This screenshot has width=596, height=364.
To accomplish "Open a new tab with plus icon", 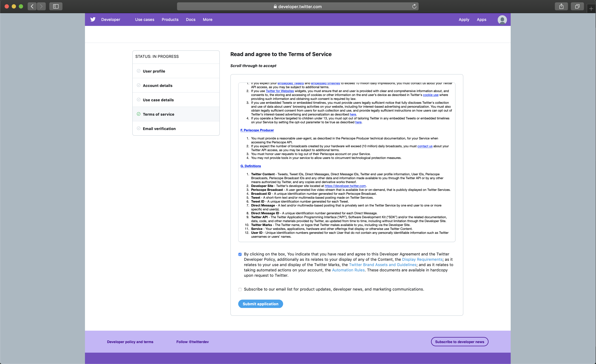I will [x=591, y=9].
